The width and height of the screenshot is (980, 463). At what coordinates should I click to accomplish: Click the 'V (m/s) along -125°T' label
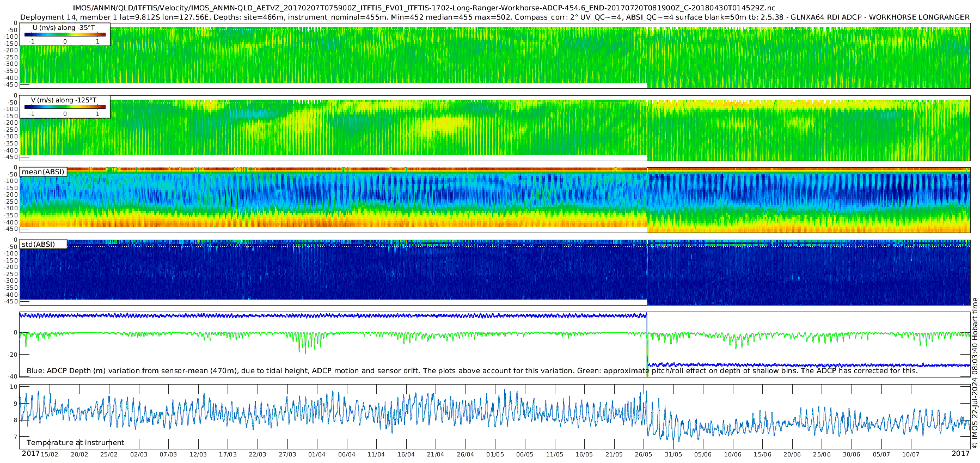click(x=64, y=100)
